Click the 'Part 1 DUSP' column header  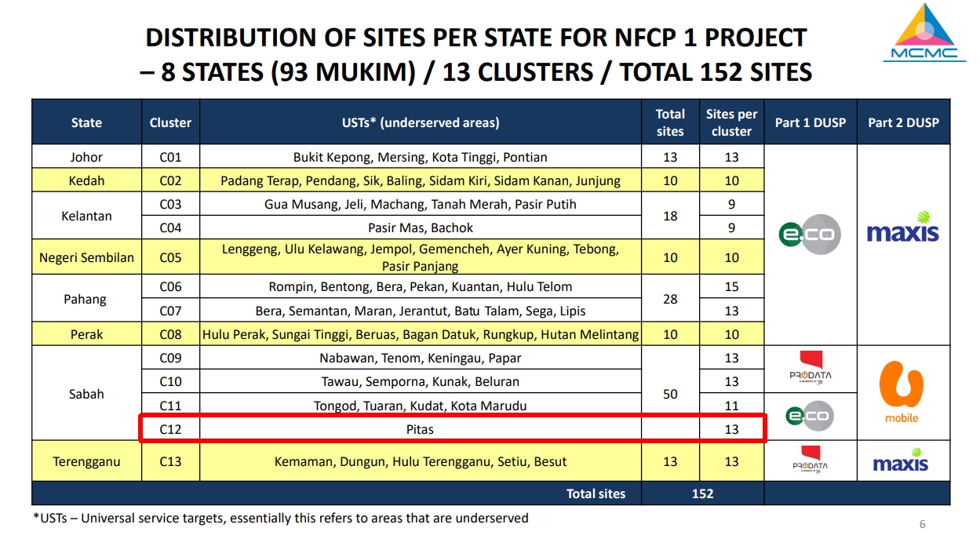[810, 122]
